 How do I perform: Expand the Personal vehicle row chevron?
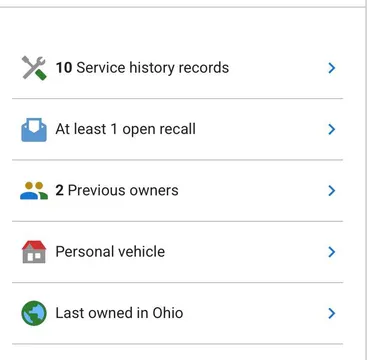click(331, 252)
